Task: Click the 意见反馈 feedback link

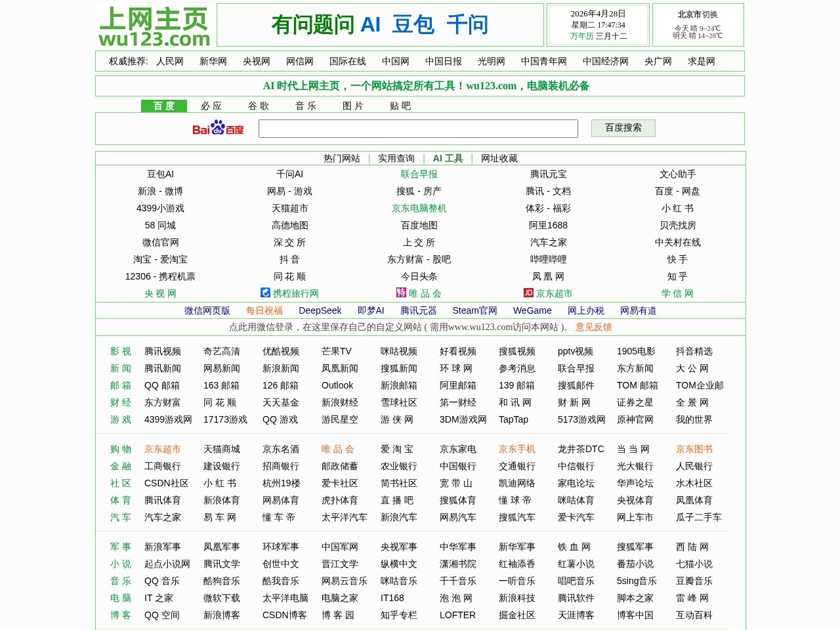Action: point(594,327)
